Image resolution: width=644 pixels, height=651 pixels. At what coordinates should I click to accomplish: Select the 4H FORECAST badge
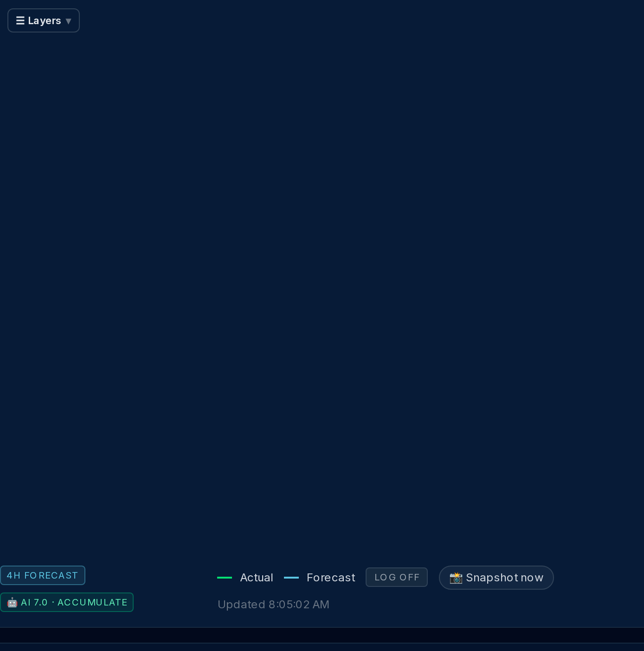[43, 575]
